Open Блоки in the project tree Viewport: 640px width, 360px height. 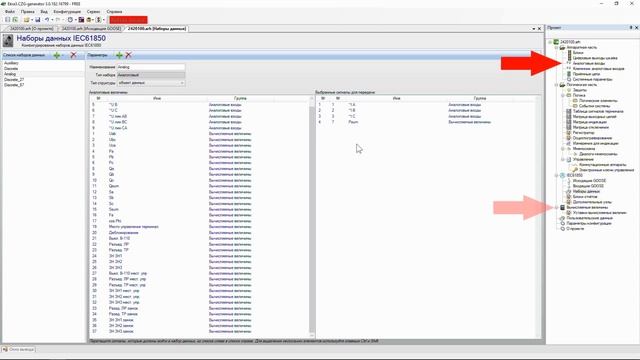578,53
